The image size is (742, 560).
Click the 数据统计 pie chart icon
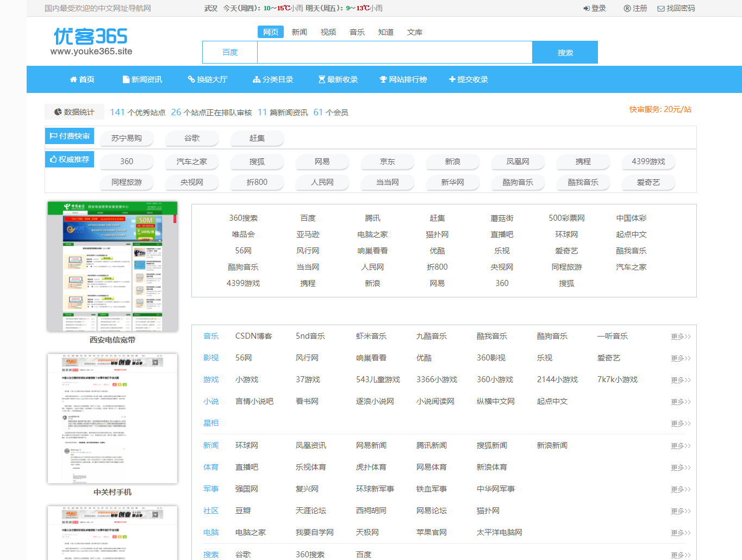tap(58, 112)
